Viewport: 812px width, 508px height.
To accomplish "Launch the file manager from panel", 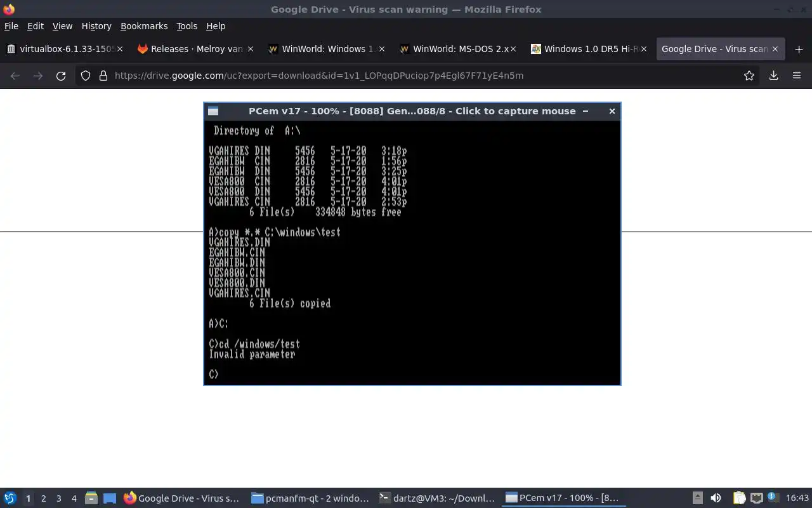I will pyautogui.click(x=91, y=498).
